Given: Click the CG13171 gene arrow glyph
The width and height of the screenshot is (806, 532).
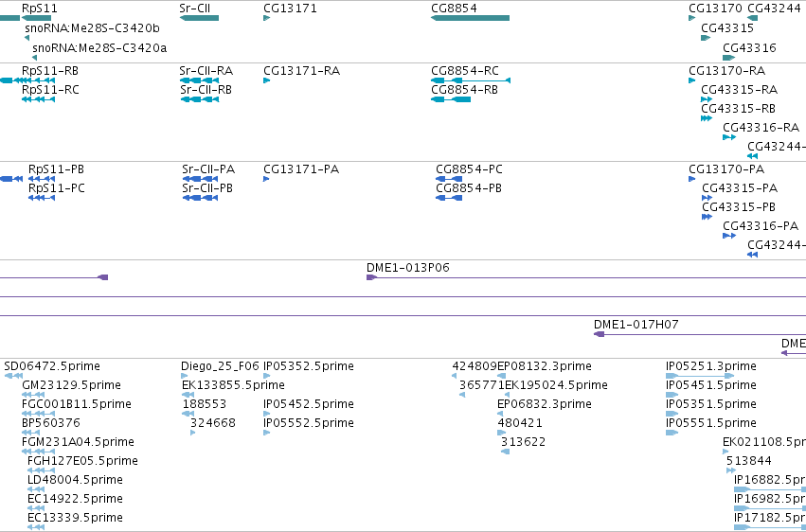Looking at the screenshot, I should tap(267, 18).
